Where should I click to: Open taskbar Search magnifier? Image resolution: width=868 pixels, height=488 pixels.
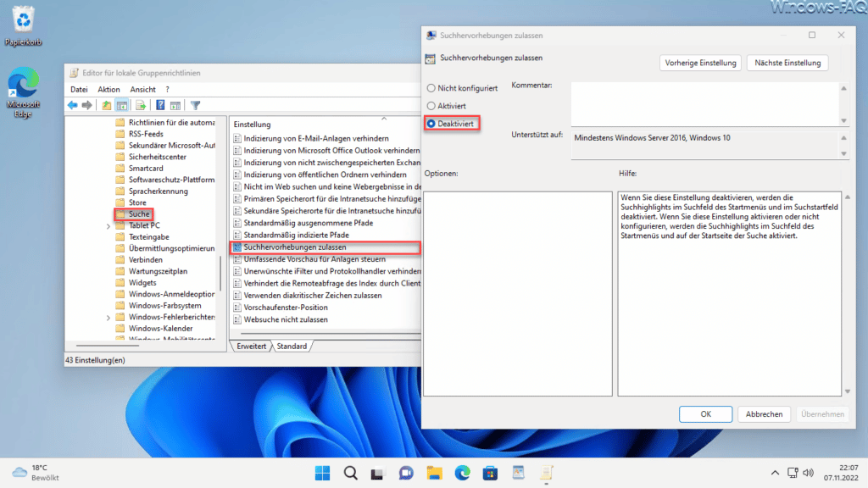[x=350, y=473]
